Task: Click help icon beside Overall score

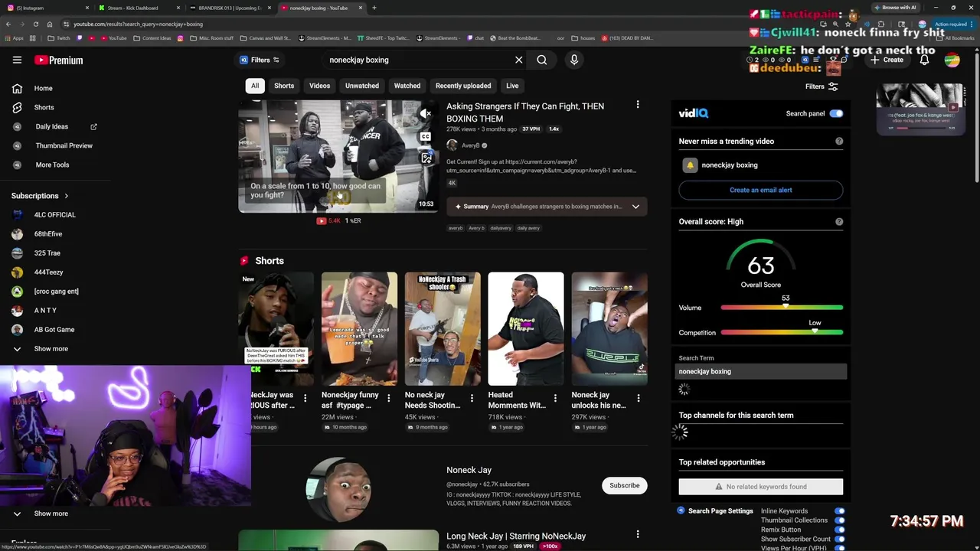Action: click(x=839, y=221)
